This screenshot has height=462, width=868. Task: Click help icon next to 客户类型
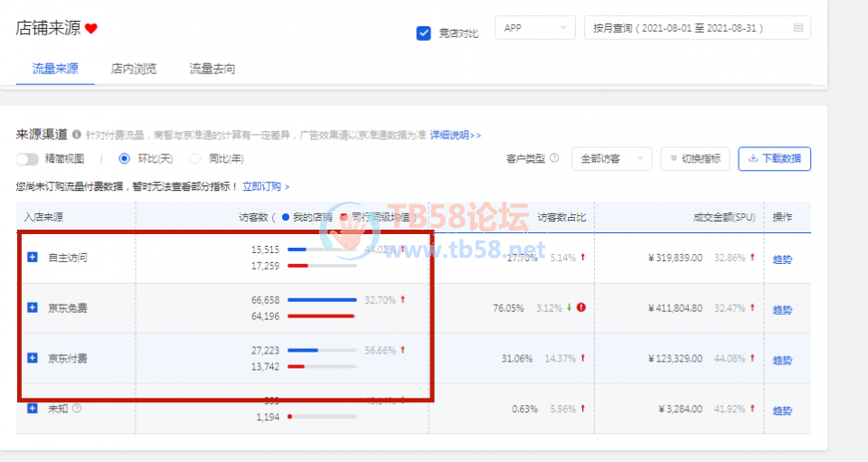pos(554,158)
